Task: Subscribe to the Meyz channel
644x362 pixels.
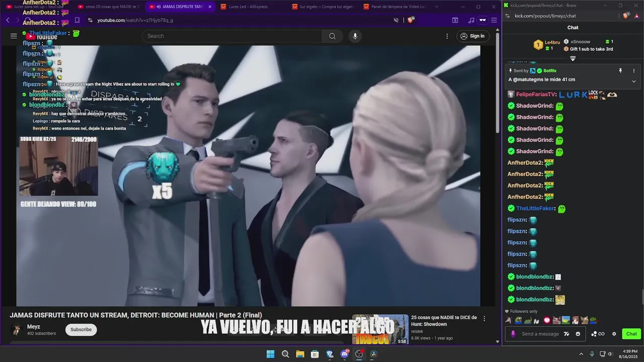Action: click(81, 329)
